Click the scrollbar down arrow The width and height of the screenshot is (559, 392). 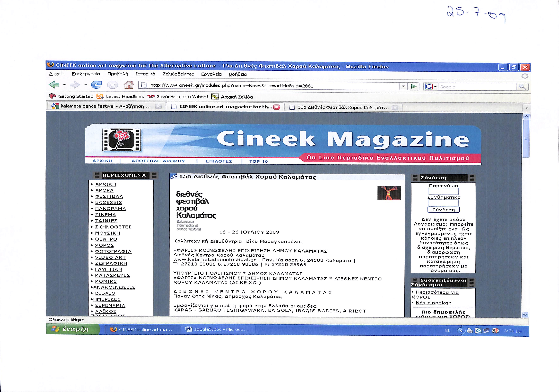click(525, 315)
